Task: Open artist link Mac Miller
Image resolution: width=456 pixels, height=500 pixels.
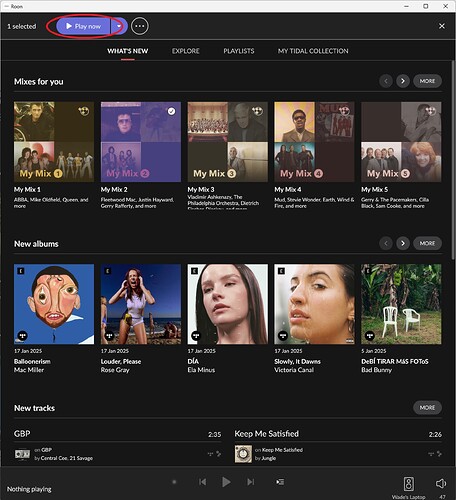Action: [x=29, y=370]
